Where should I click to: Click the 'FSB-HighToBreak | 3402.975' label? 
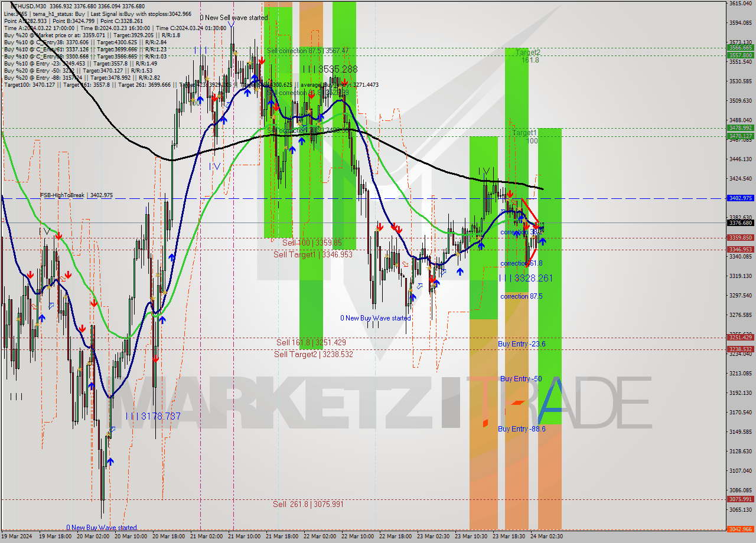click(x=76, y=195)
